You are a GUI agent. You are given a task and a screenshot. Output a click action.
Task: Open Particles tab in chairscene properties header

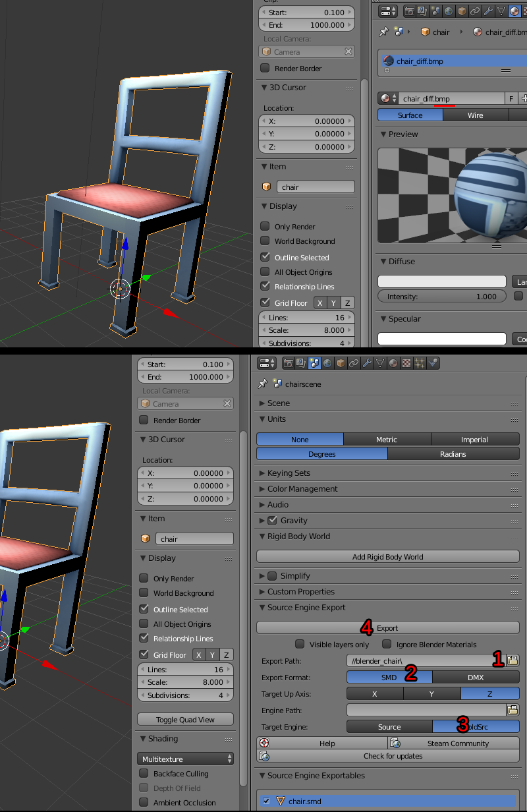click(420, 363)
